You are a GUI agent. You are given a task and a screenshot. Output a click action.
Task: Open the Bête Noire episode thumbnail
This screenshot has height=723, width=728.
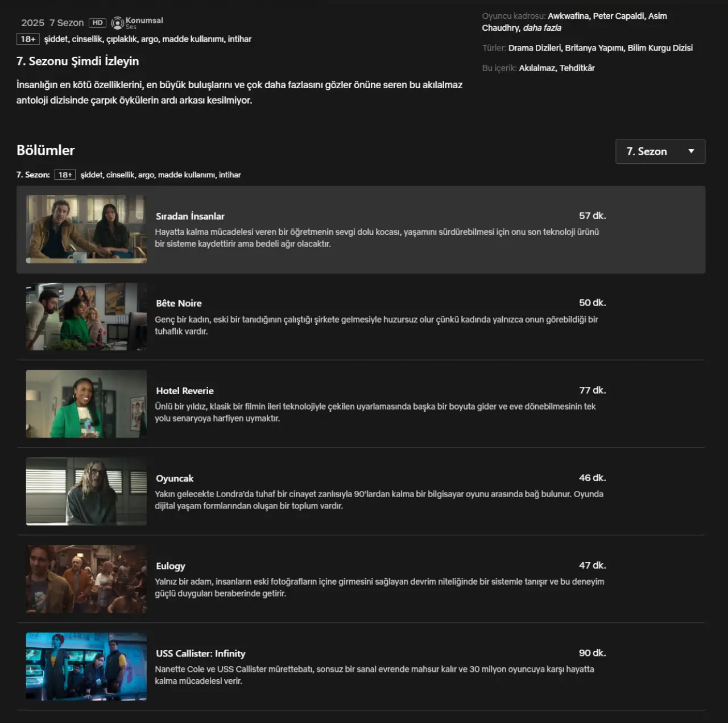(x=86, y=316)
